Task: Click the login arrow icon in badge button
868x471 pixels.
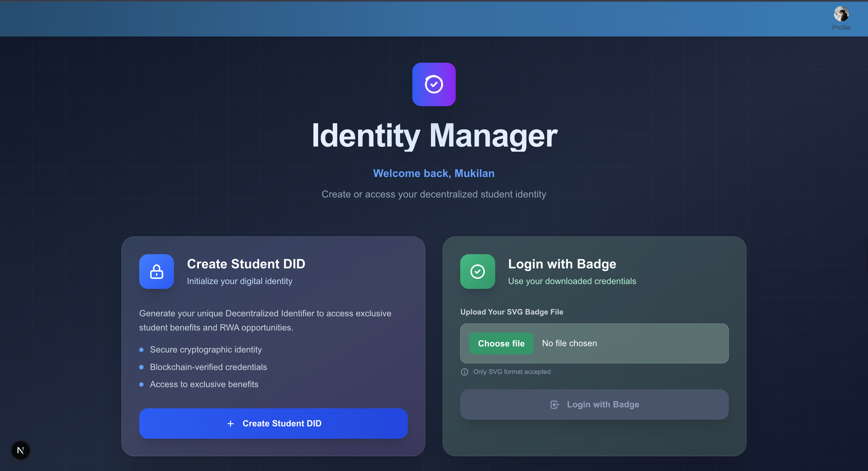Action: [555, 404]
